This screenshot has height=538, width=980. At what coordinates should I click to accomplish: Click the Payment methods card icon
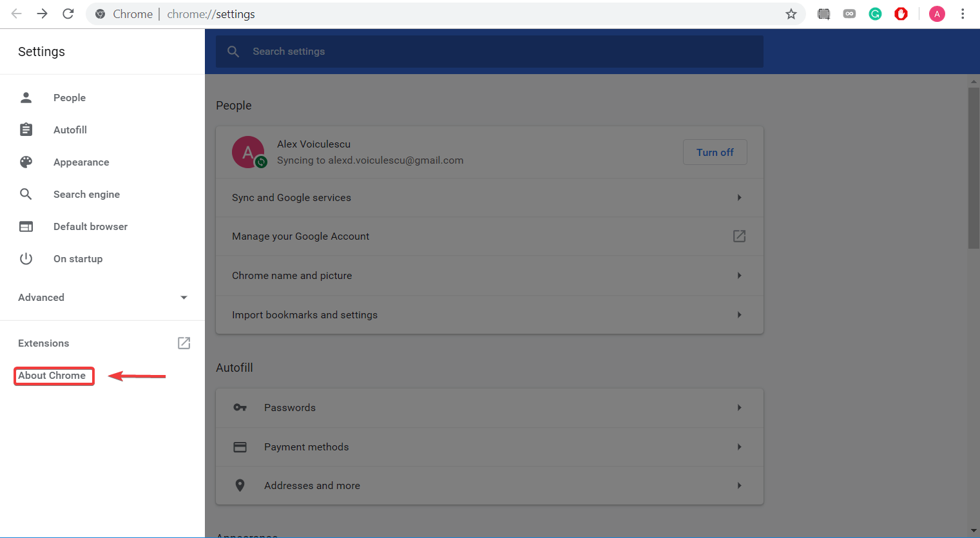pos(240,447)
